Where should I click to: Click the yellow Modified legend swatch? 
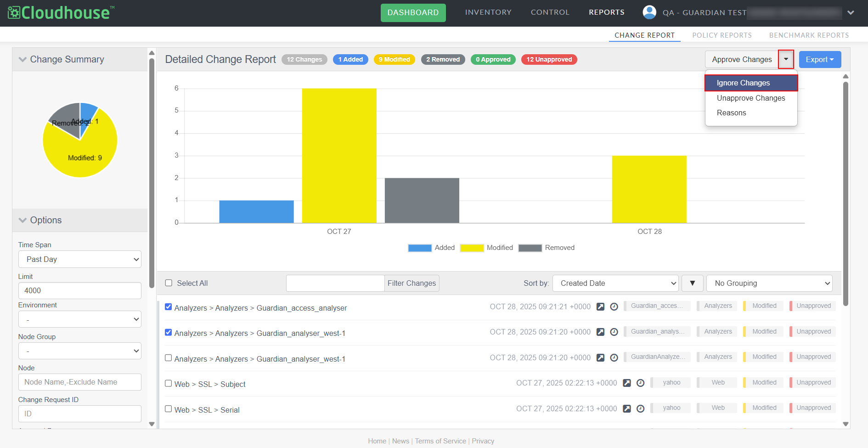pos(472,248)
